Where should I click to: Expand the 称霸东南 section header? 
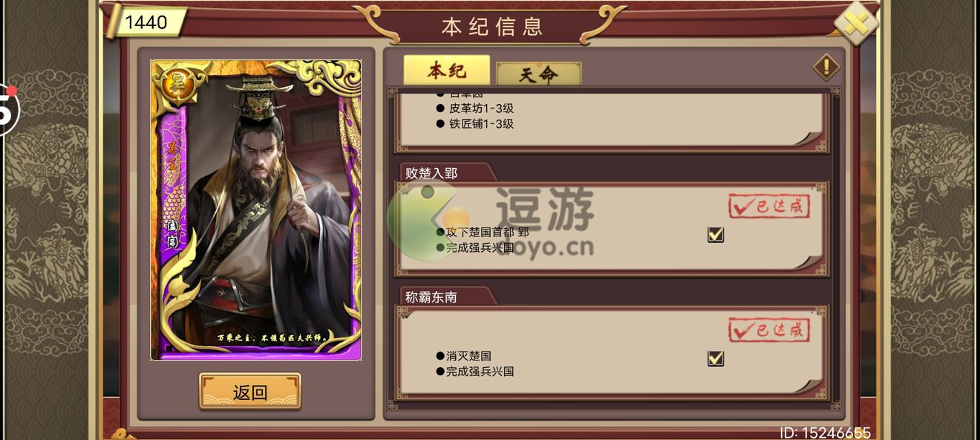click(x=431, y=297)
